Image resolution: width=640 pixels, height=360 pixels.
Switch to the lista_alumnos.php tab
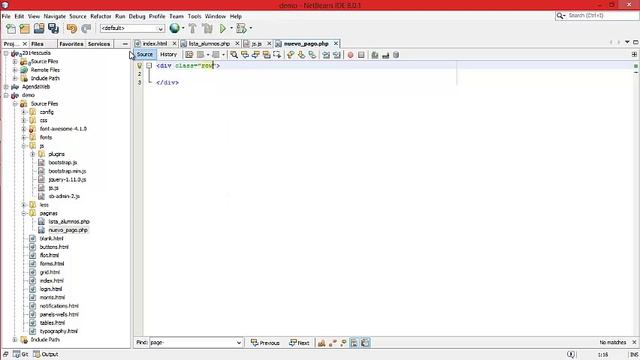(x=209, y=43)
